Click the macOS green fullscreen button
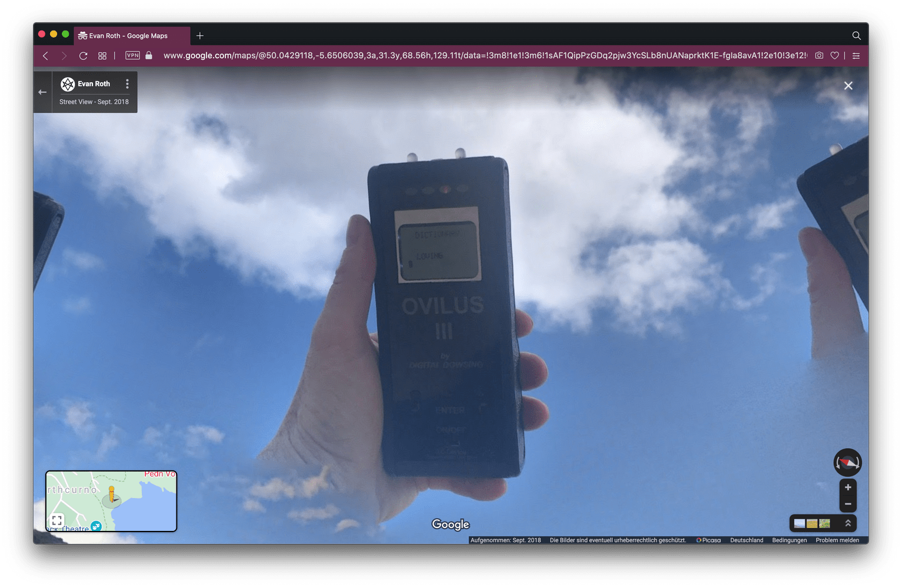Viewport: 902px width, 588px height. click(65, 34)
